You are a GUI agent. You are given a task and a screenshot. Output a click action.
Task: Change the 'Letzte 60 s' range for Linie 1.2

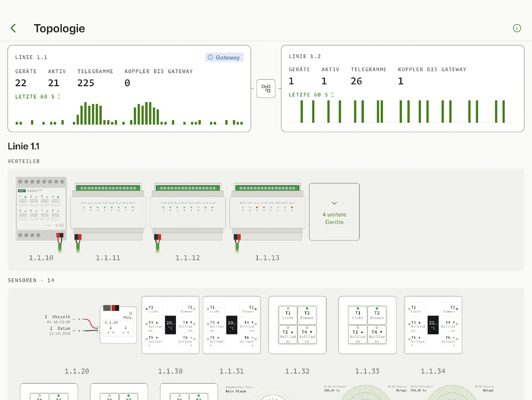pos(311,95)
